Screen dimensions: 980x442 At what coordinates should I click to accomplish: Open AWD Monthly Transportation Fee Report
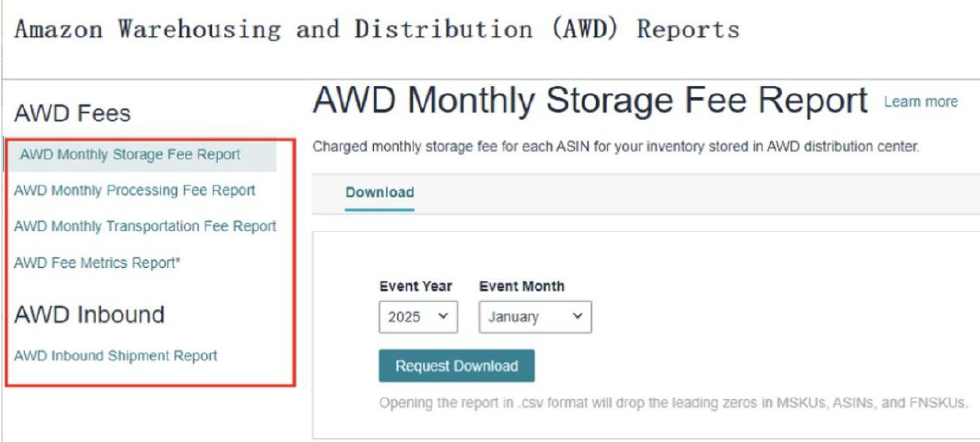(x=145, y=226)
